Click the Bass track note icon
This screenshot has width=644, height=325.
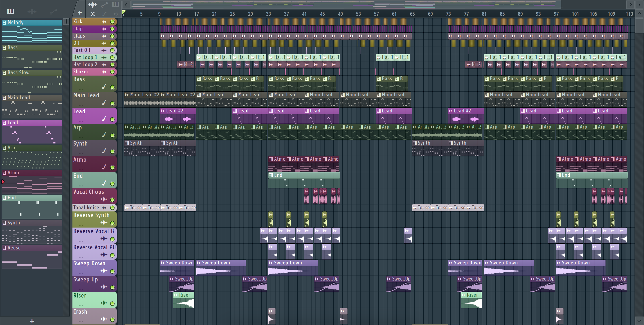point(104,87)
